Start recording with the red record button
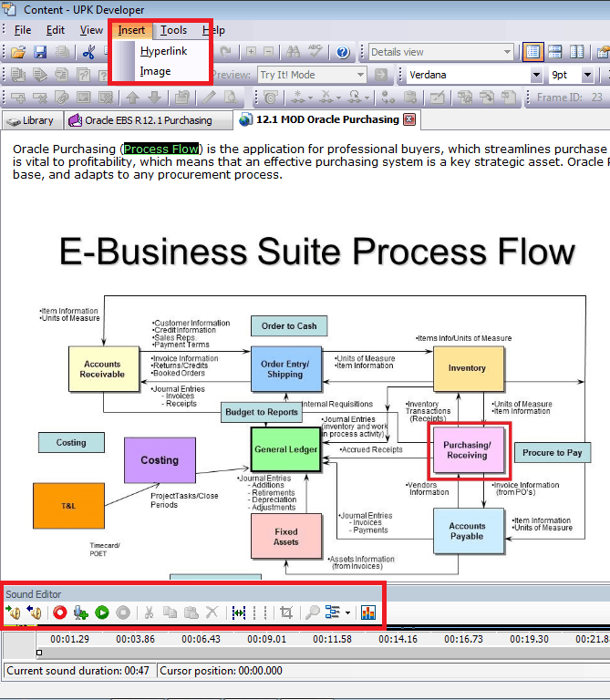Screen dimensions: 610x700 click(60, 612)
